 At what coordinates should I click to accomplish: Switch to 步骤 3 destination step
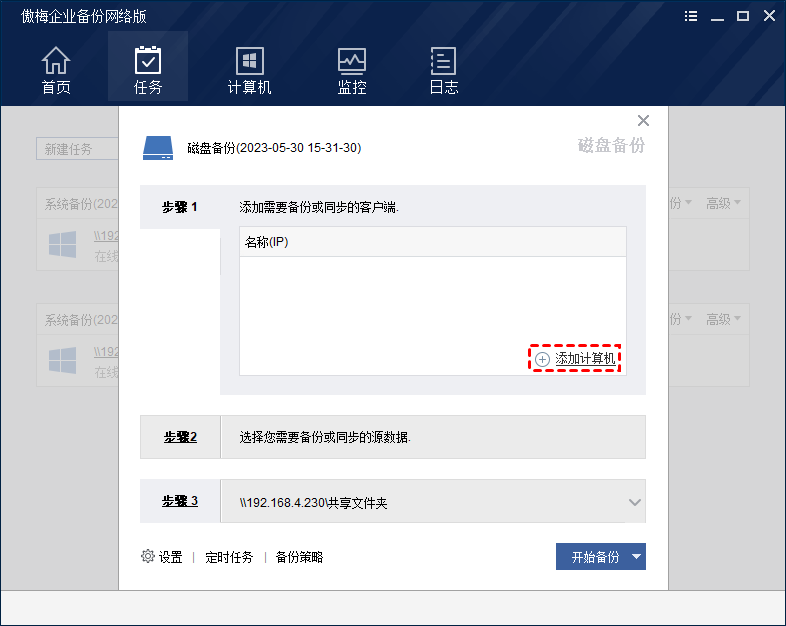point(180,501)
